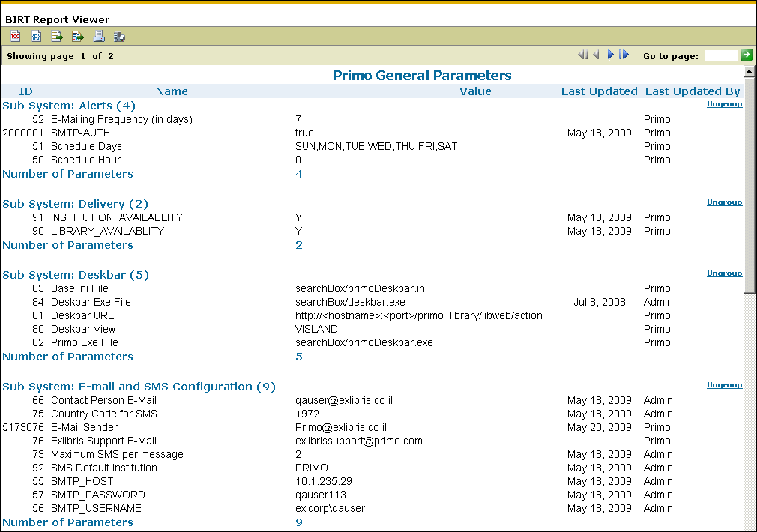Viewport: 757px width, 532px height.
Task: Go to the previous page arrow
Action: 597,55
